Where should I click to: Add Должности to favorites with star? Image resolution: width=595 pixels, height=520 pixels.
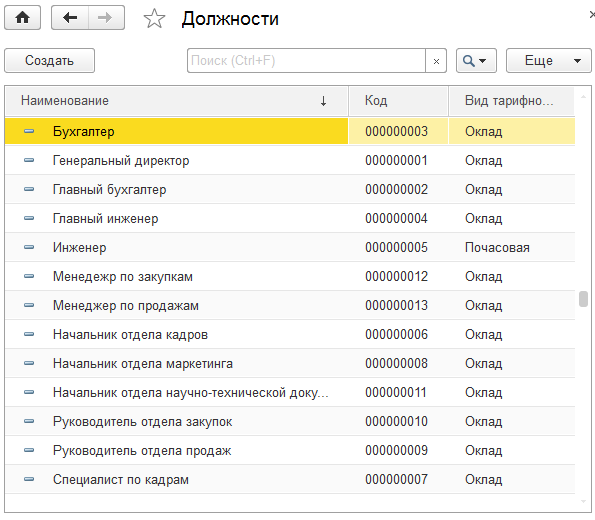pos(154,19)
